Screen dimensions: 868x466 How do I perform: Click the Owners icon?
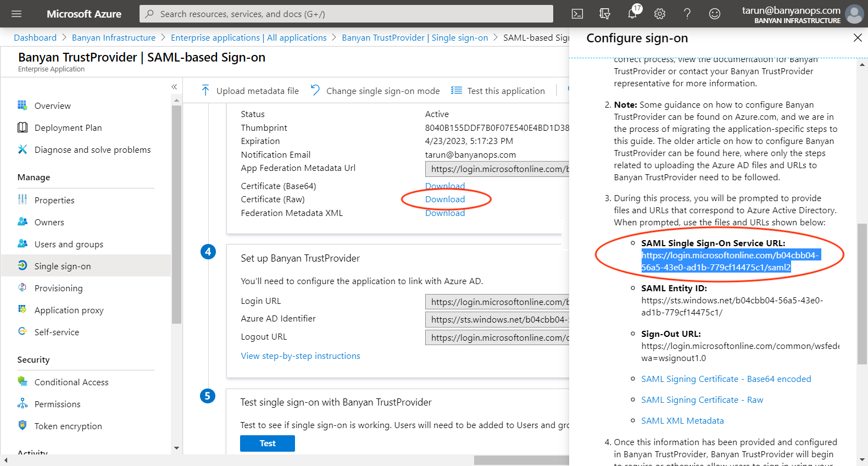pos(23,221)
